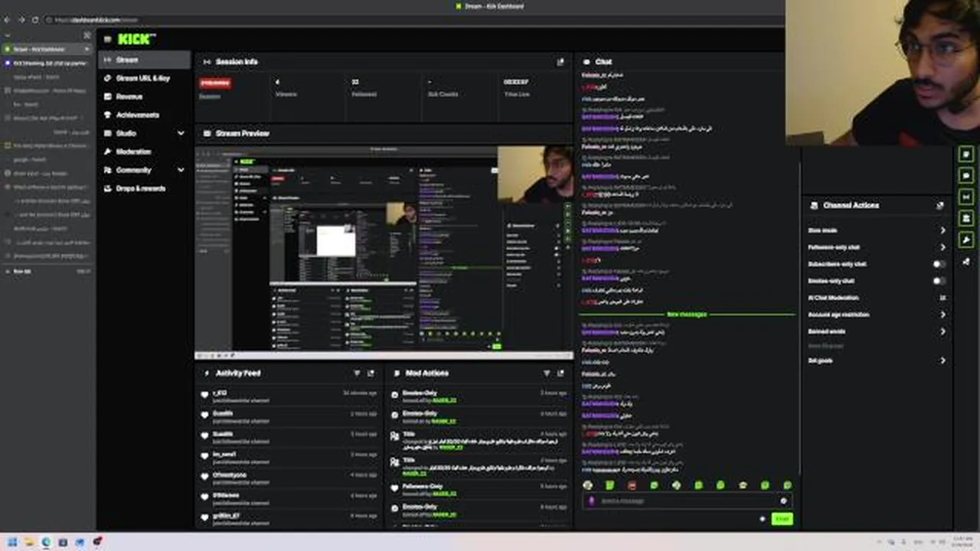The width and height of the screenshot is (980, 551).
Task: Pop out the Channel Actions panel
Action: point(939,206)
